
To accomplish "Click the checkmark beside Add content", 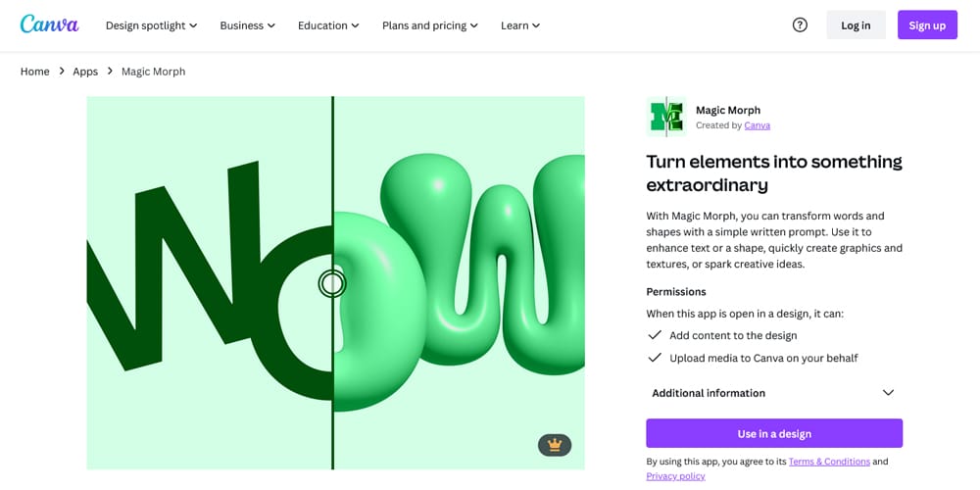I will (655, 335).
